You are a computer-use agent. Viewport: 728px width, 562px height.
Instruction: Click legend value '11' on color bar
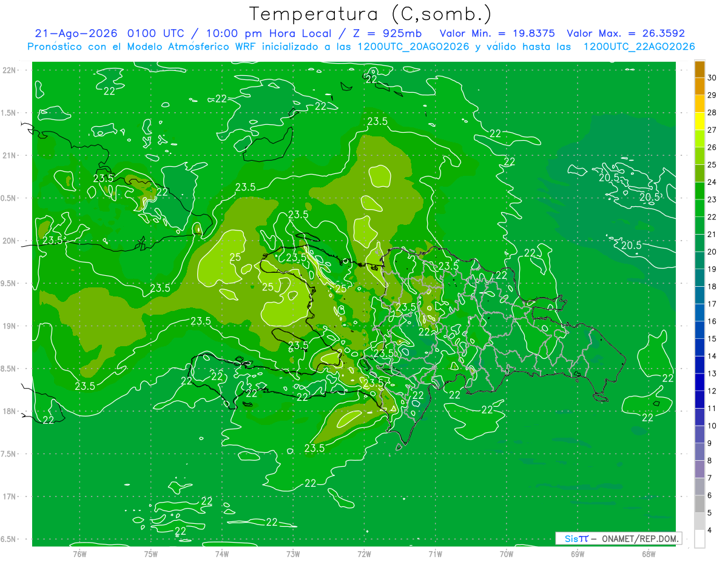pyautogui.click(x=712, y=408)
